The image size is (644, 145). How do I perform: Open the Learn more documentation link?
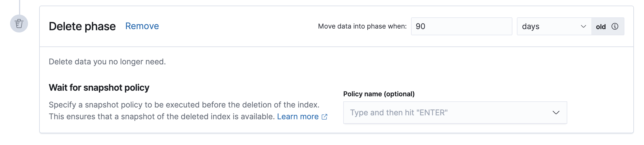tap(298, 116)
